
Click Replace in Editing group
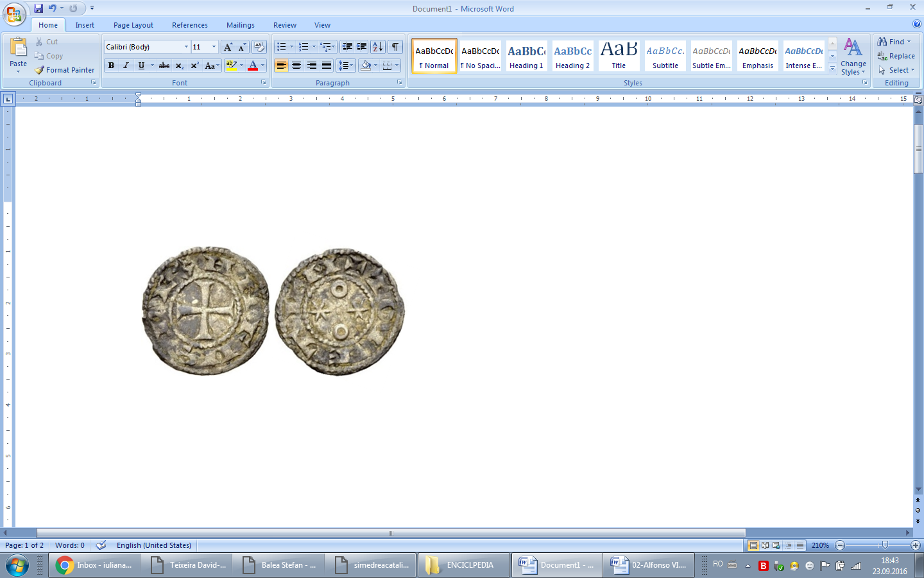coord(896,56)
